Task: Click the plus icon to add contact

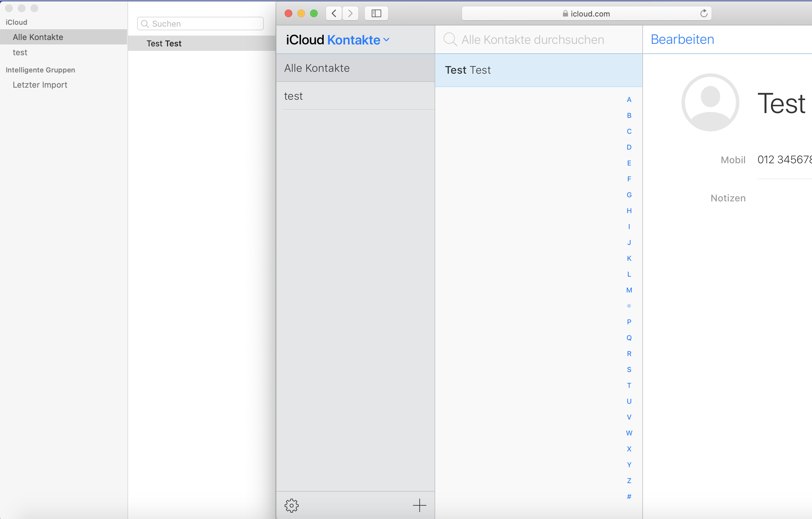Action: (419, 505)
